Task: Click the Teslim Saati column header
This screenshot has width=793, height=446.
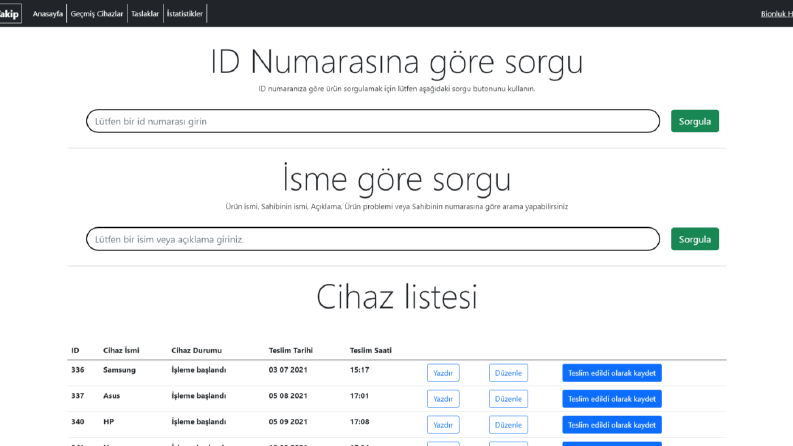Action: [x=370, y=350]
